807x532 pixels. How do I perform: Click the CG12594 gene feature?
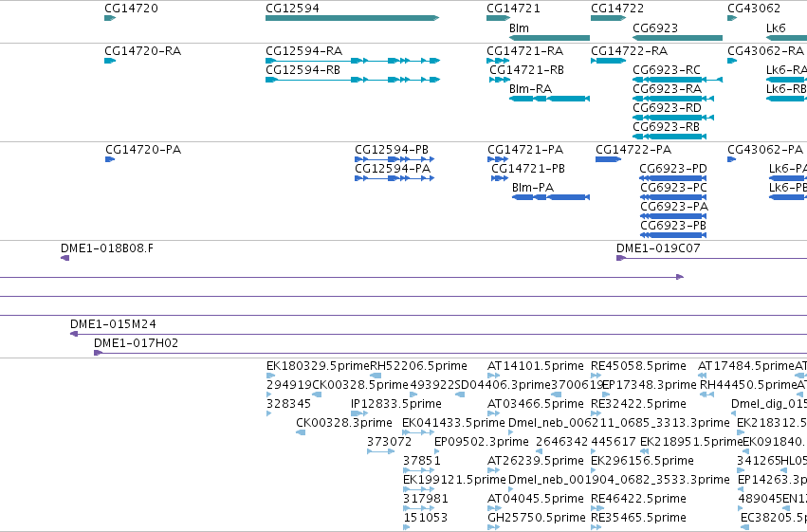click(x=353, y=18)
